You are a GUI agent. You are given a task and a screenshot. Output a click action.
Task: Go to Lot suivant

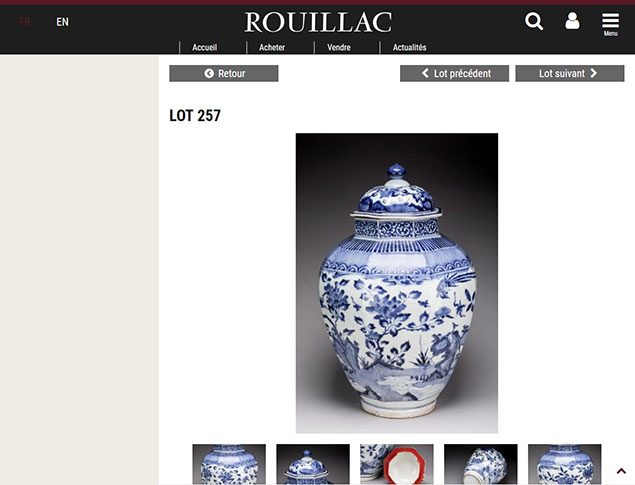coord(570,73)
